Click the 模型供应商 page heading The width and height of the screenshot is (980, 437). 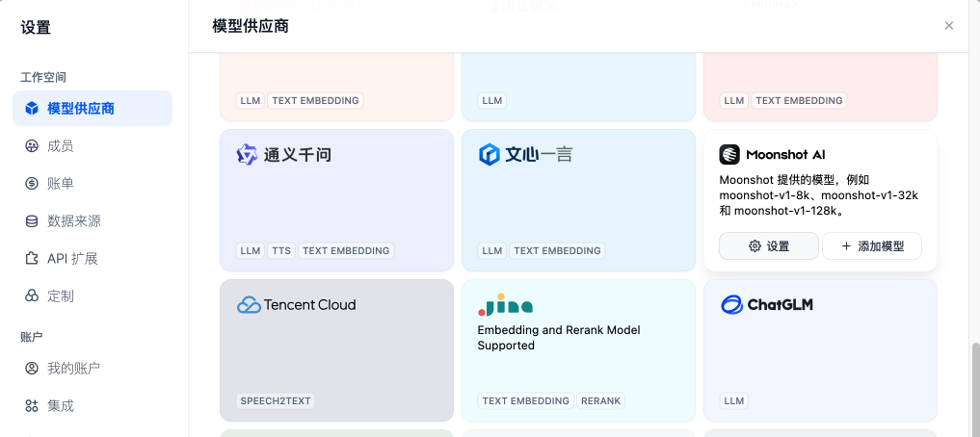[x=251, y=26]
